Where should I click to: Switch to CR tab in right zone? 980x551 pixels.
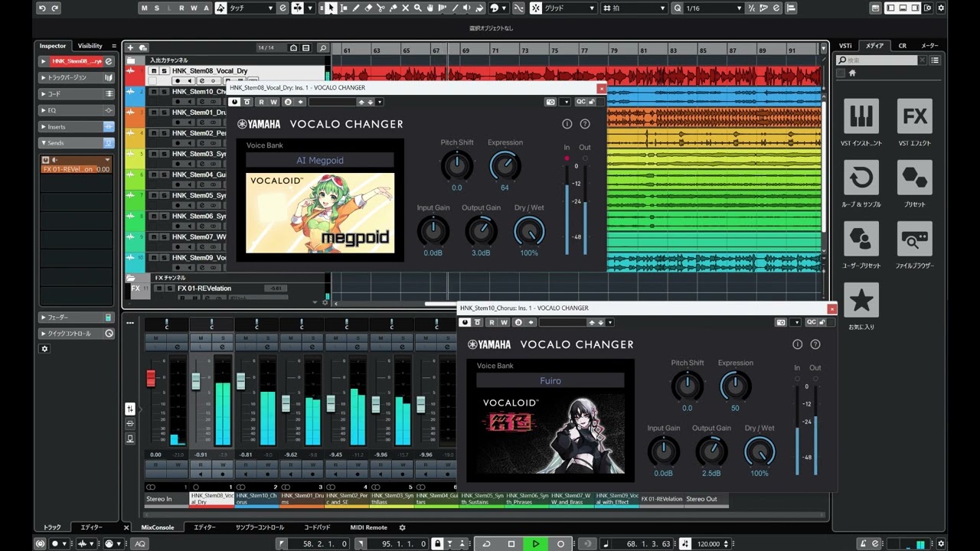(x=903, y=46)
